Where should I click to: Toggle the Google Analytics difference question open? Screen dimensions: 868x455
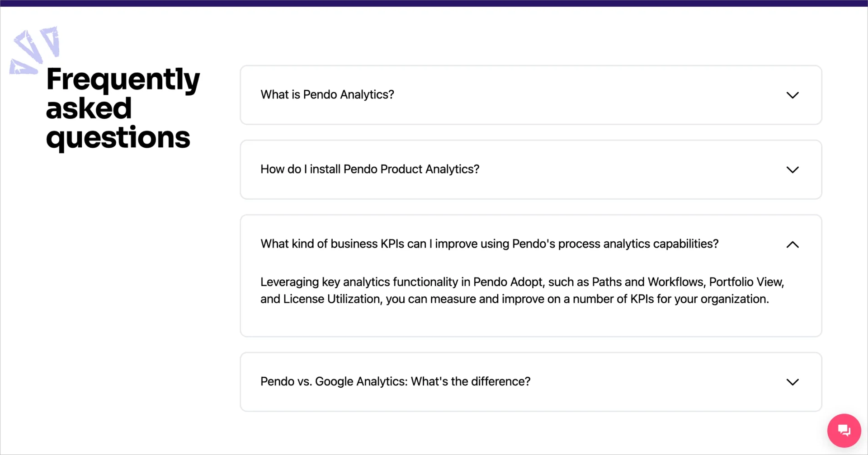tap(530, 382)
